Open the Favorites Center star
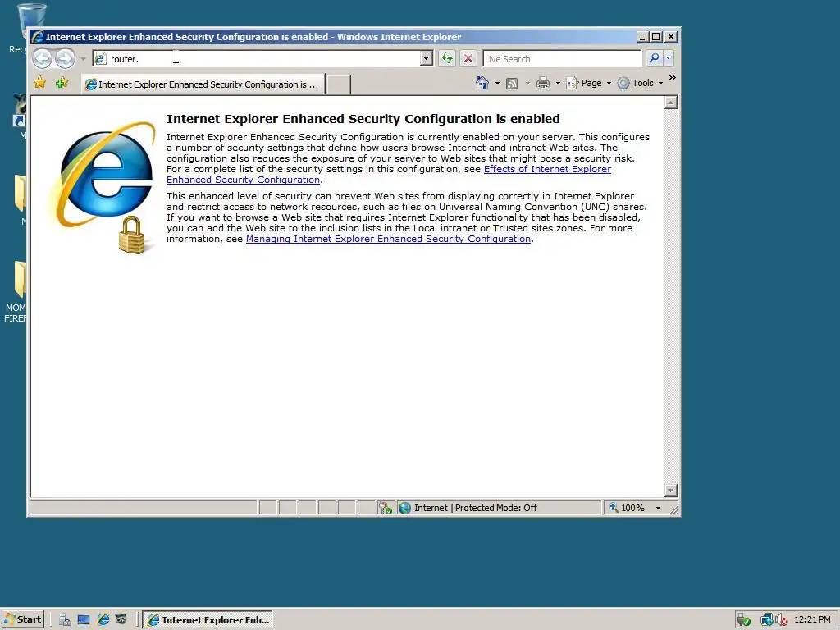The height and width of the screenshot is (630, 840). [x=39, y=83]
